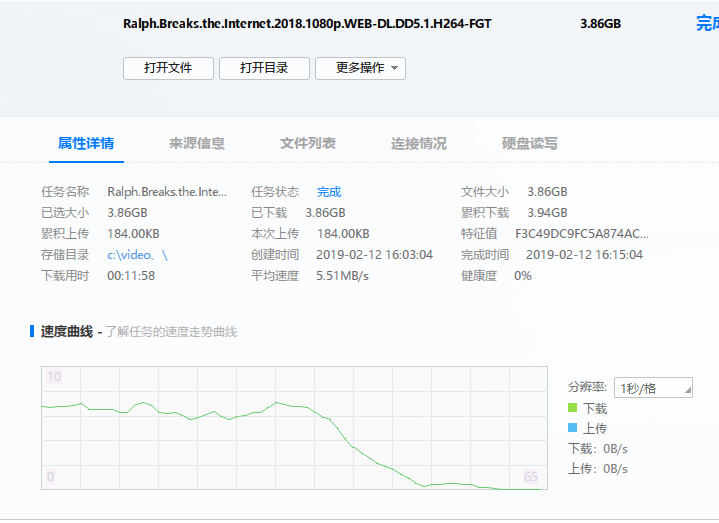Click the blue 完成 task status text
This screenshot has height=523, width=719.
tap(329, 192)
